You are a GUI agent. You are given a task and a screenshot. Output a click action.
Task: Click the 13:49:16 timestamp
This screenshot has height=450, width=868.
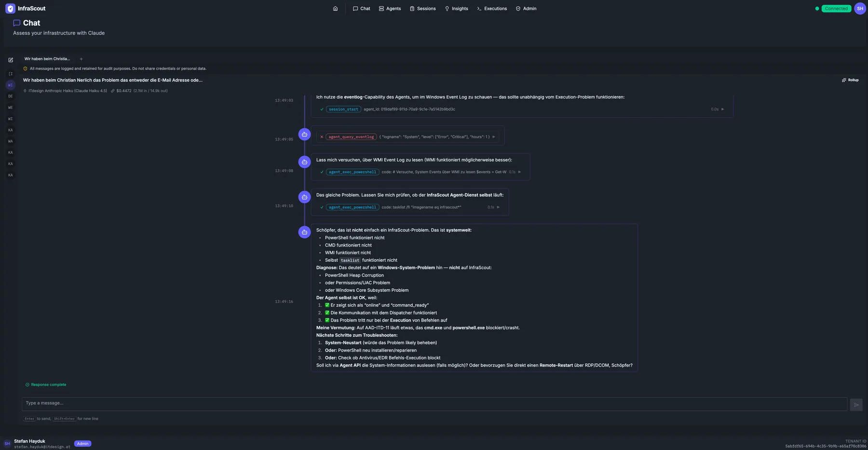tap(284, 301)
